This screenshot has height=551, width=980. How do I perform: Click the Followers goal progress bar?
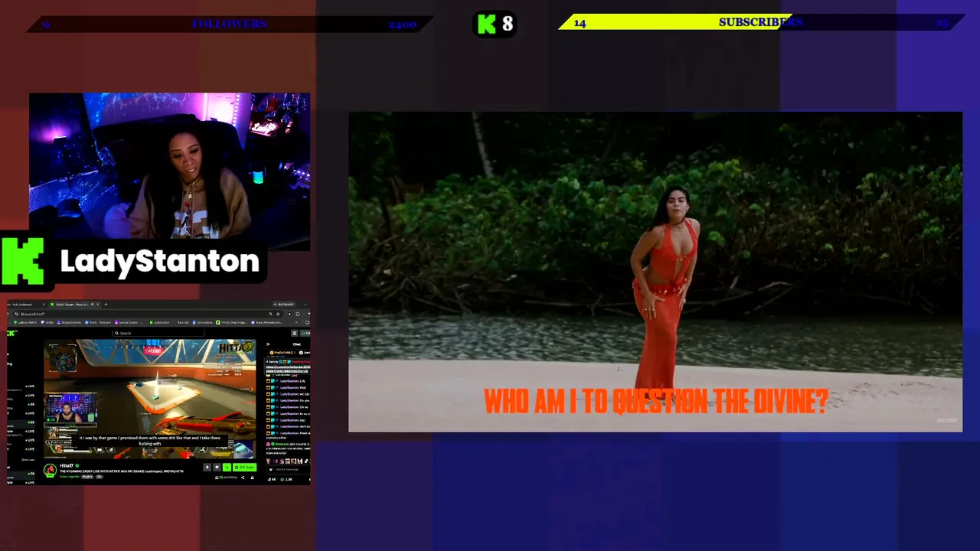click(x=229, y=24)
